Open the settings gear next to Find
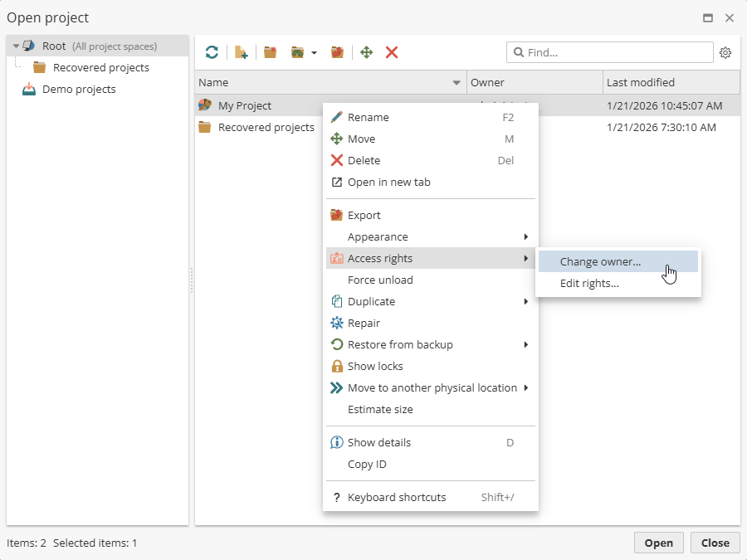 click(725, 52)
